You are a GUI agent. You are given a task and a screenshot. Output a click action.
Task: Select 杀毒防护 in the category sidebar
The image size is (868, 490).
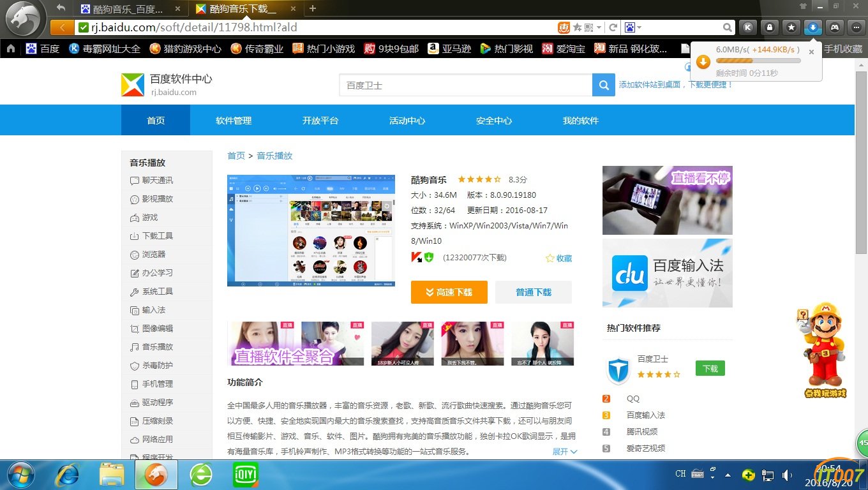click(167, 366)
